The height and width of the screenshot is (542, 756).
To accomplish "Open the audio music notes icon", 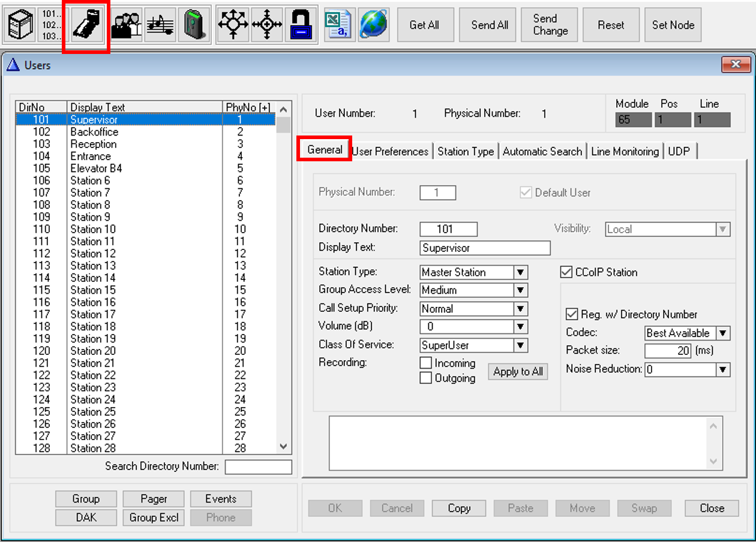I will tap(160, 26).
